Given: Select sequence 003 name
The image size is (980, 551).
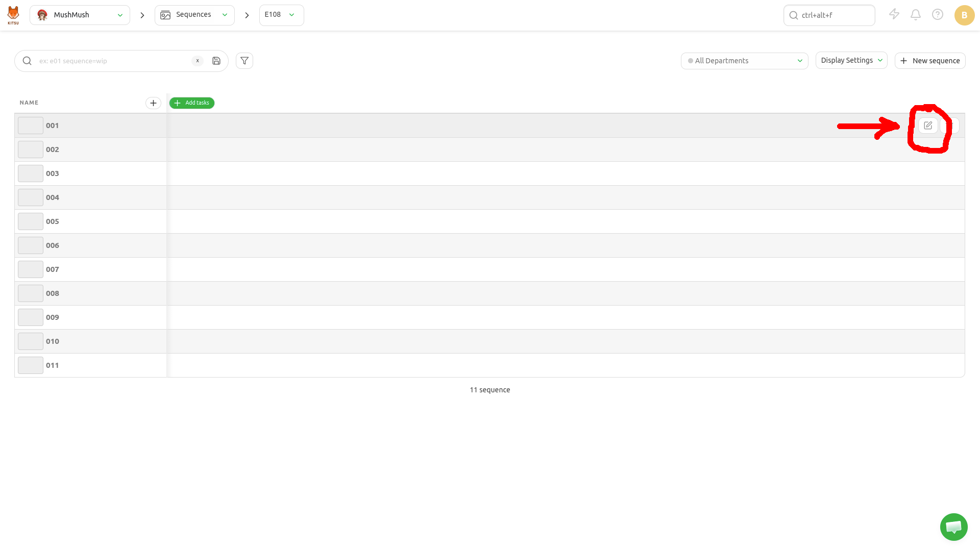Looking at the screenshot, I should [x=52, y=173].
